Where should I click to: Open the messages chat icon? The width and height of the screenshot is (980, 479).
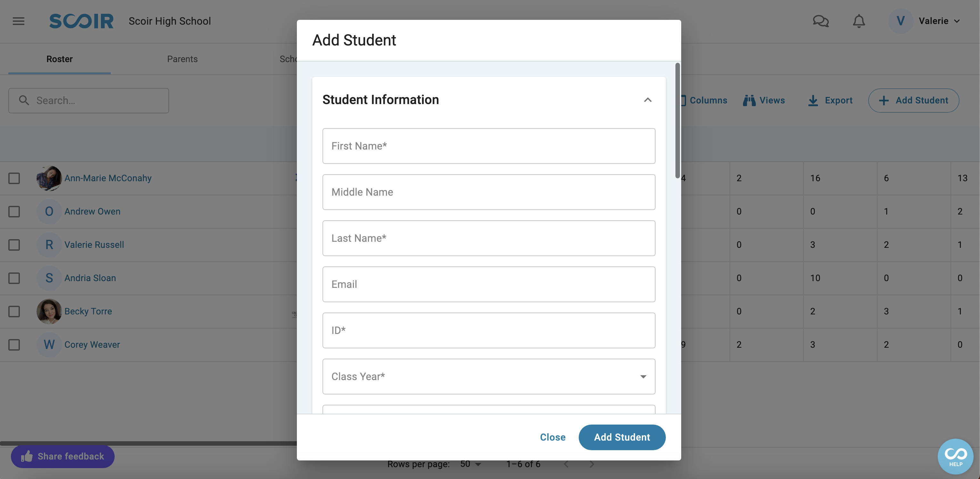click(821, 21)
